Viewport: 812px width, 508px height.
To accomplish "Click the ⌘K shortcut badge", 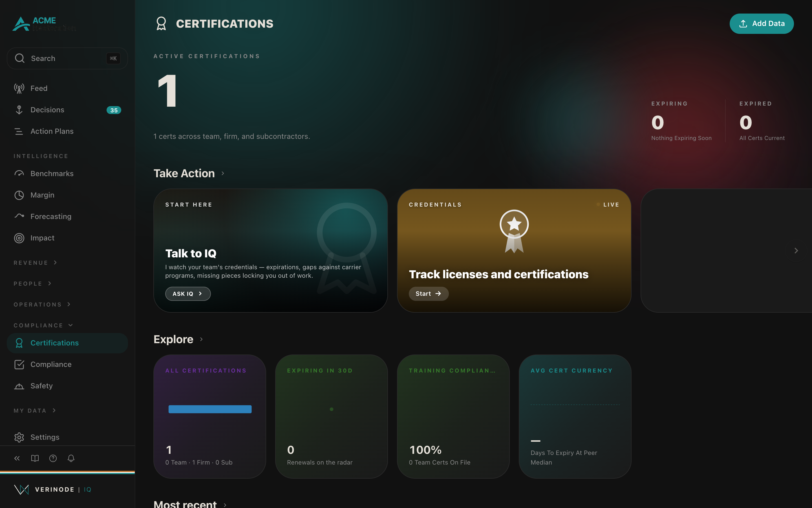I will click(x=113, y=58).
